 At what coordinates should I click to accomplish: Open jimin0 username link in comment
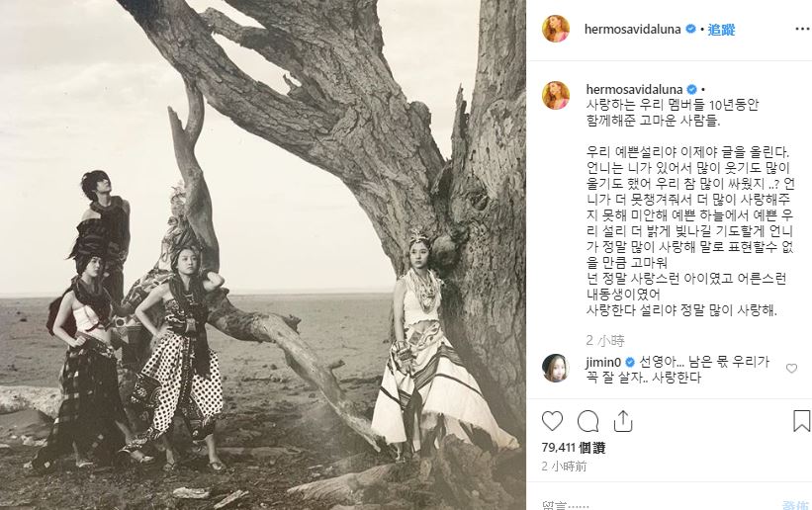click(603, 362)
